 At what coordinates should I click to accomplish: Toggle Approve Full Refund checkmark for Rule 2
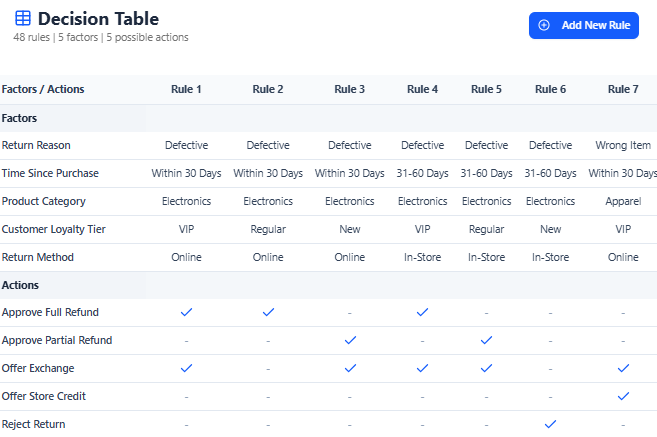[x=268, y=312]
